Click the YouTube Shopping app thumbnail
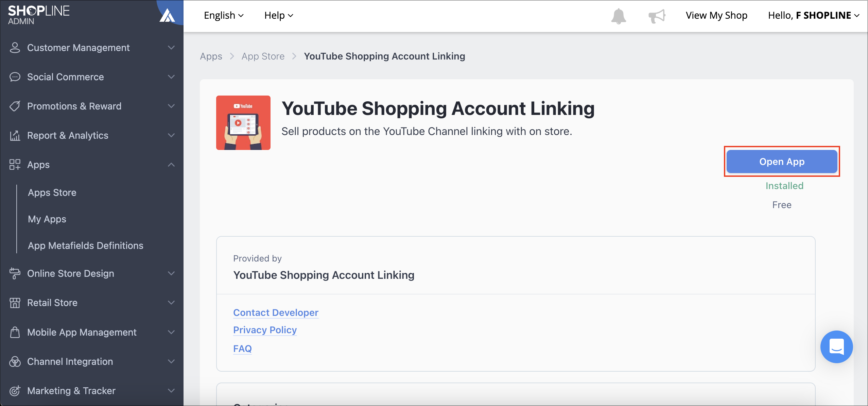This screenshot has height=406, width=868. pos(243,123)
